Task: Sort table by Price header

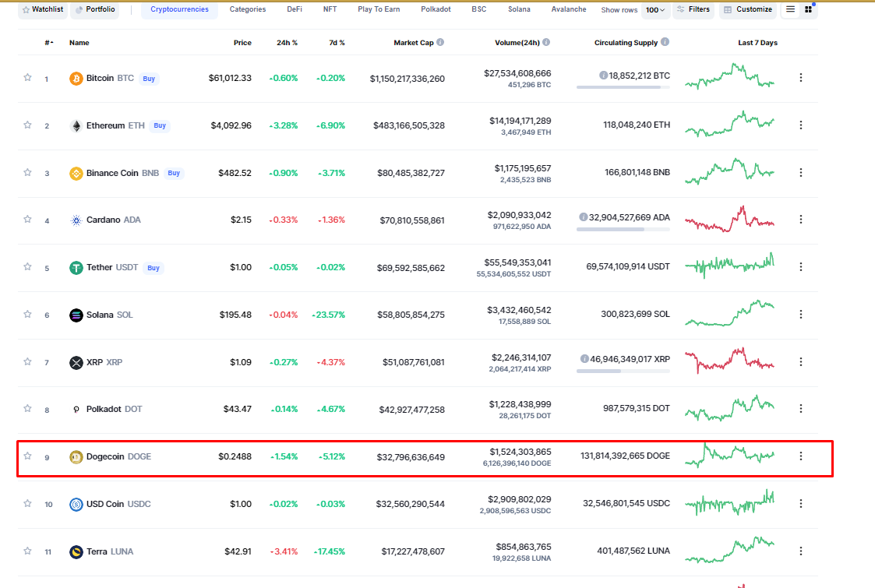Action: pyautogui.click(x=242, y=42)
